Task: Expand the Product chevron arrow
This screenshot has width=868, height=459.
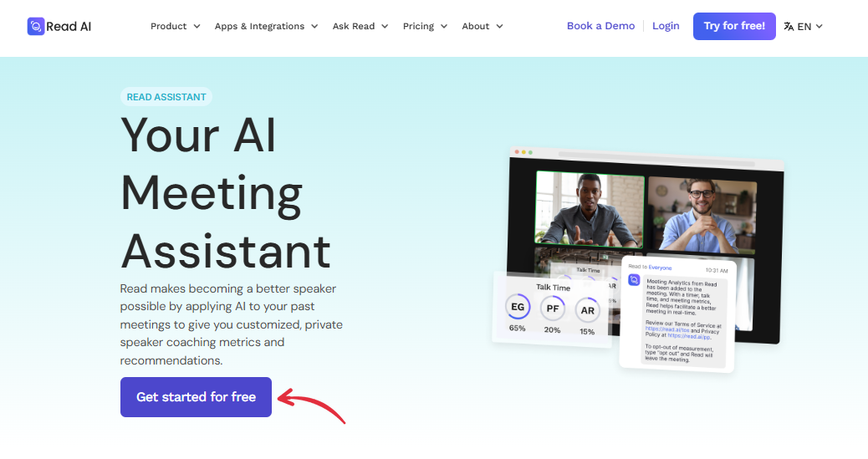Action: (197, 27)
